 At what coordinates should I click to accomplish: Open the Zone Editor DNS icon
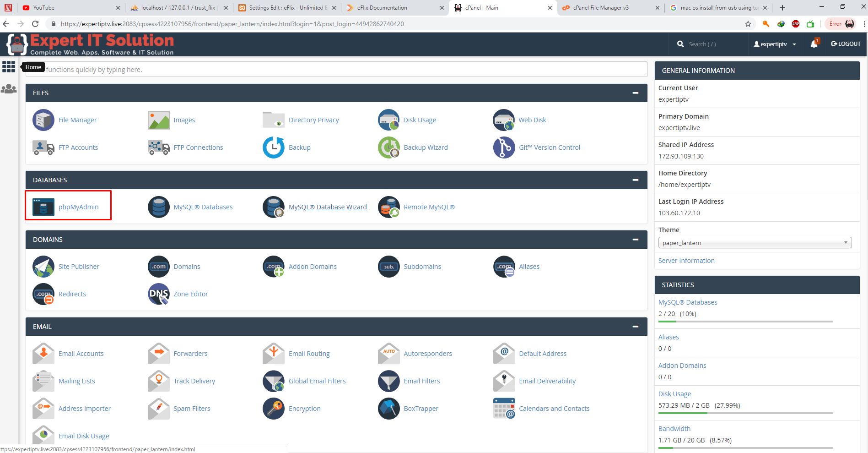click(x=159, y=294)
